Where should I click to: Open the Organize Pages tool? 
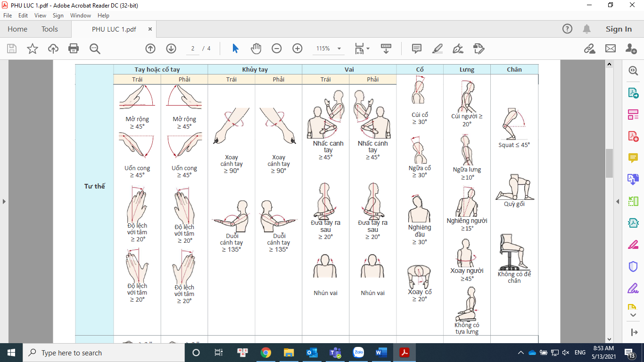pos(634,201)
